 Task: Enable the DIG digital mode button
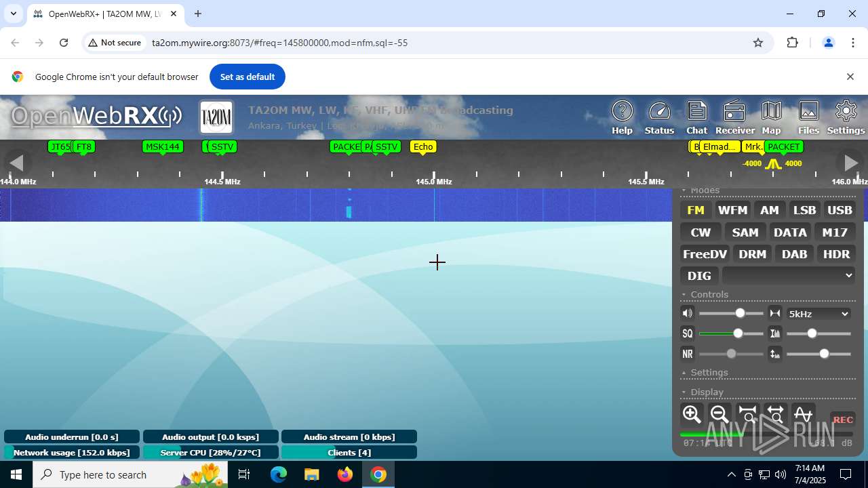click(x=699, y=276)
